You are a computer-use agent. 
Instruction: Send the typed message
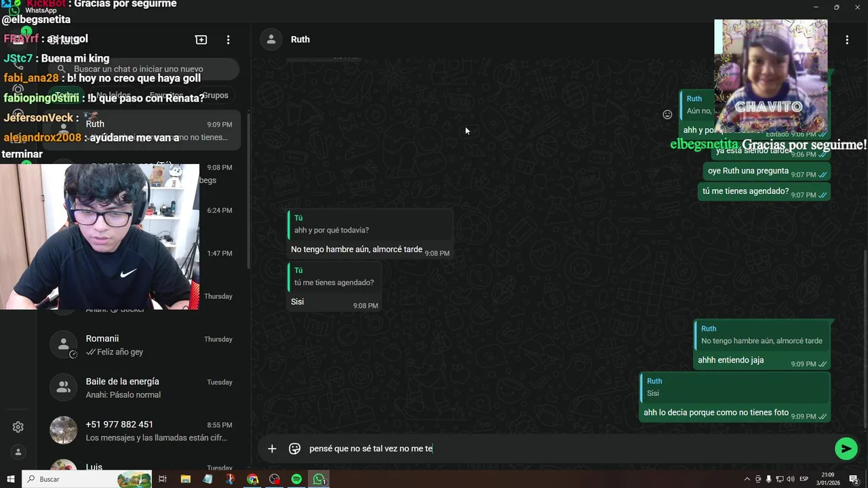(846, 449)
